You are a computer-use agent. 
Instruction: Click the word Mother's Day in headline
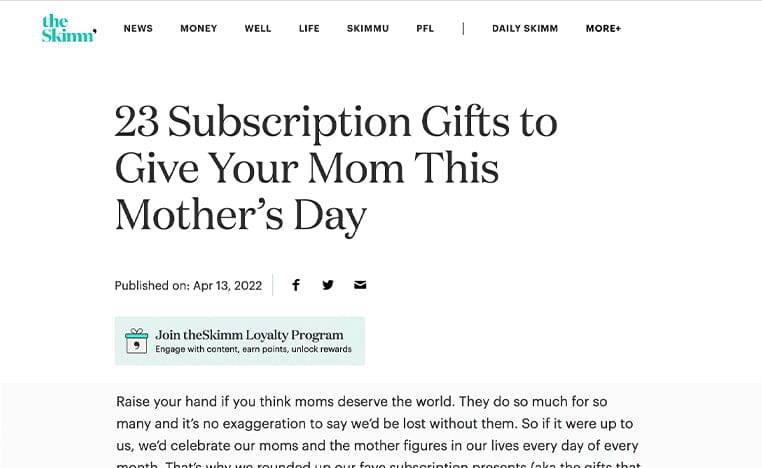coord(241,215)
